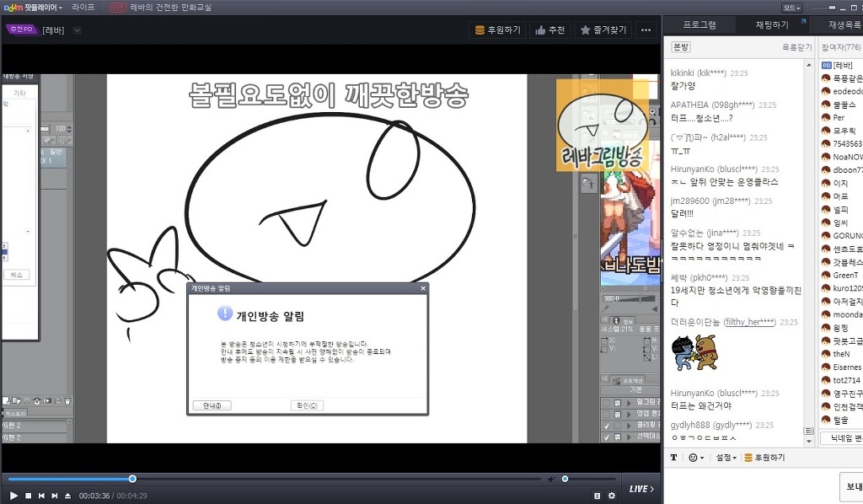
Task: Switch to the 재생목록 tab
Action: click(x=844, y=24)
